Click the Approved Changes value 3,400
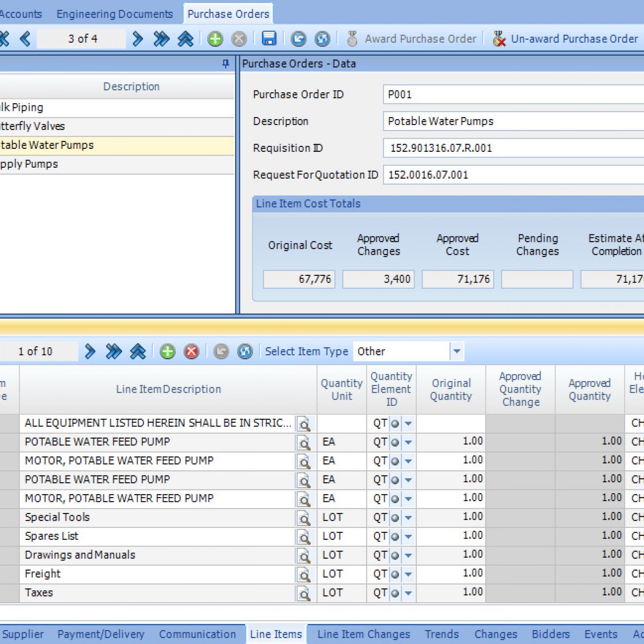This screenshot has width=644, height=644. (379, 279)
